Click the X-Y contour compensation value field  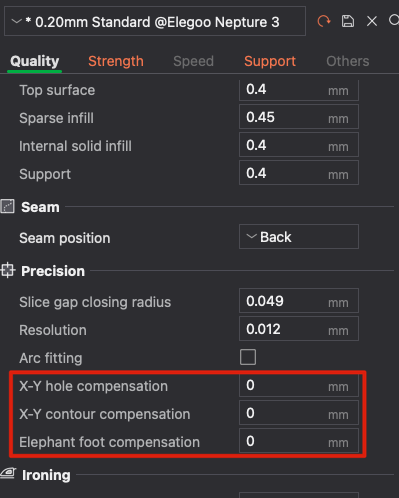click(299, 413)
